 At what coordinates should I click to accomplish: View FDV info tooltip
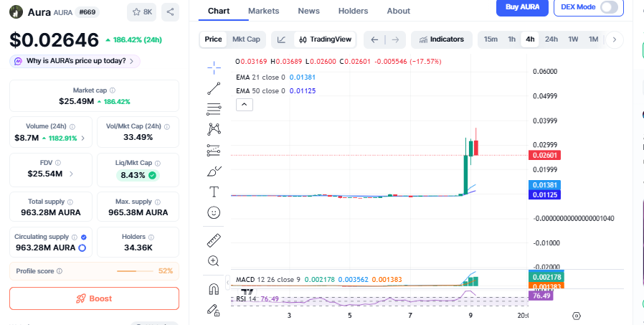click(x=58, y=163)
